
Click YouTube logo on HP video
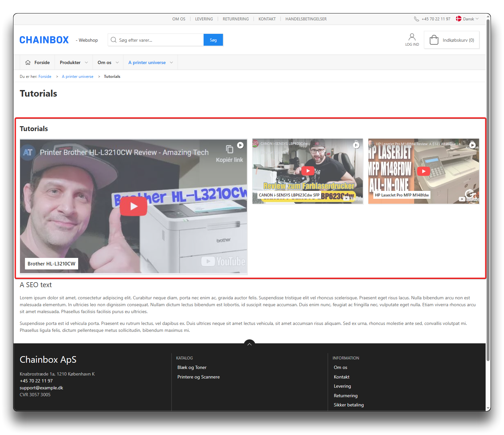click(x=469, y=199)
